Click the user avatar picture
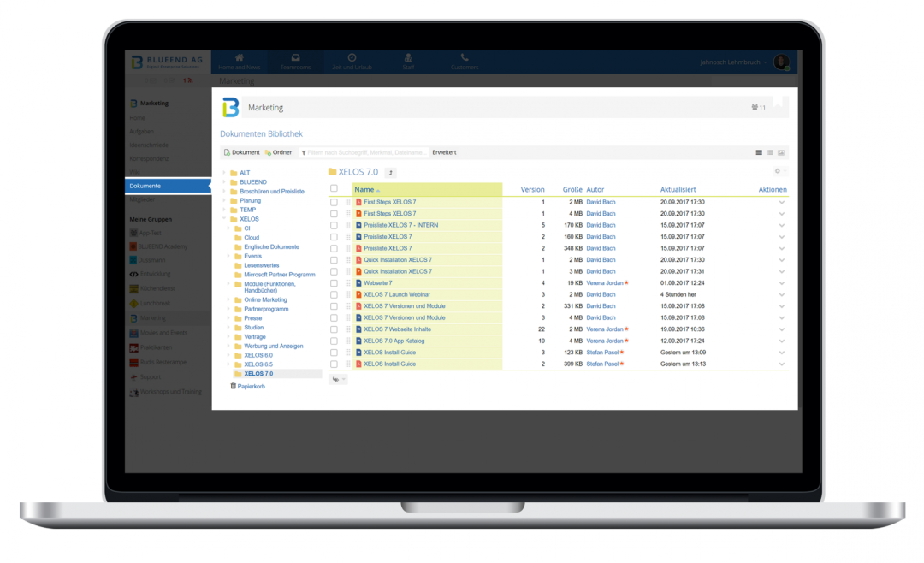The width and height of the screenshot is (924, 563). point(781,62)
